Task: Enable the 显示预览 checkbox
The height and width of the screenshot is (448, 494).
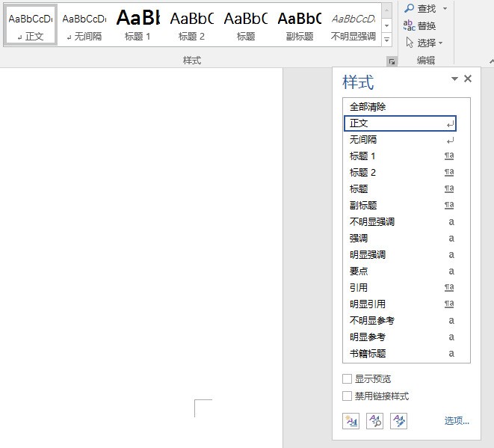Action: coord(347,378)
